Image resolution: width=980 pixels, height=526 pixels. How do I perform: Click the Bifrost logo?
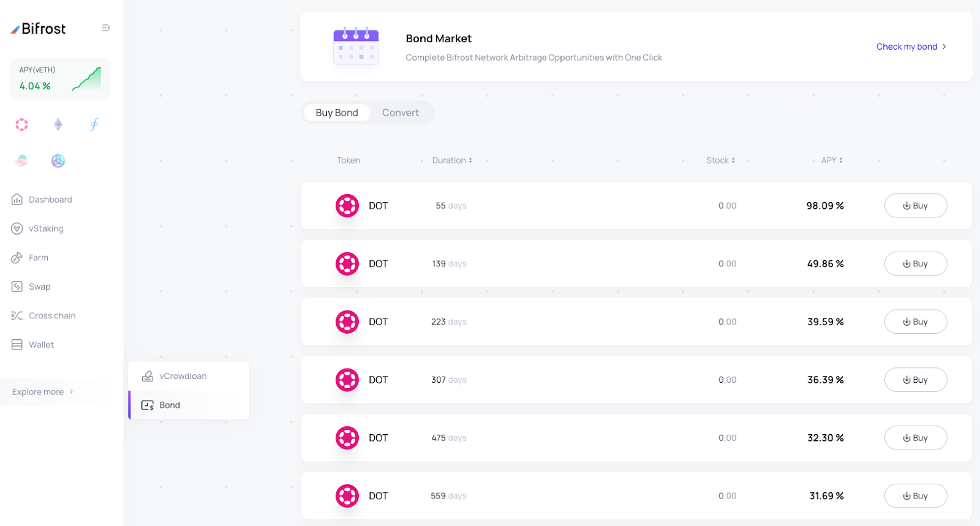(x=38, y=29)
